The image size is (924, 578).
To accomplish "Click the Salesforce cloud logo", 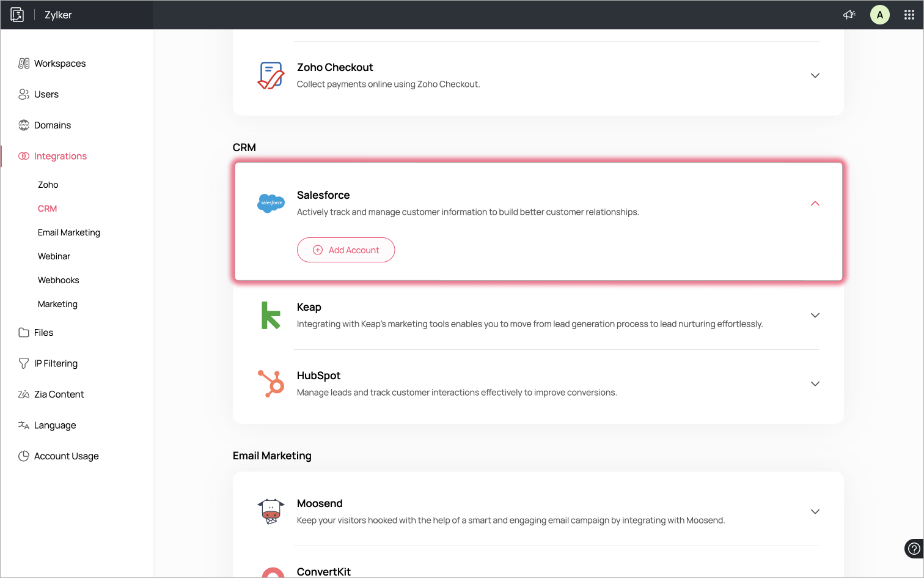I will [271, 203].
